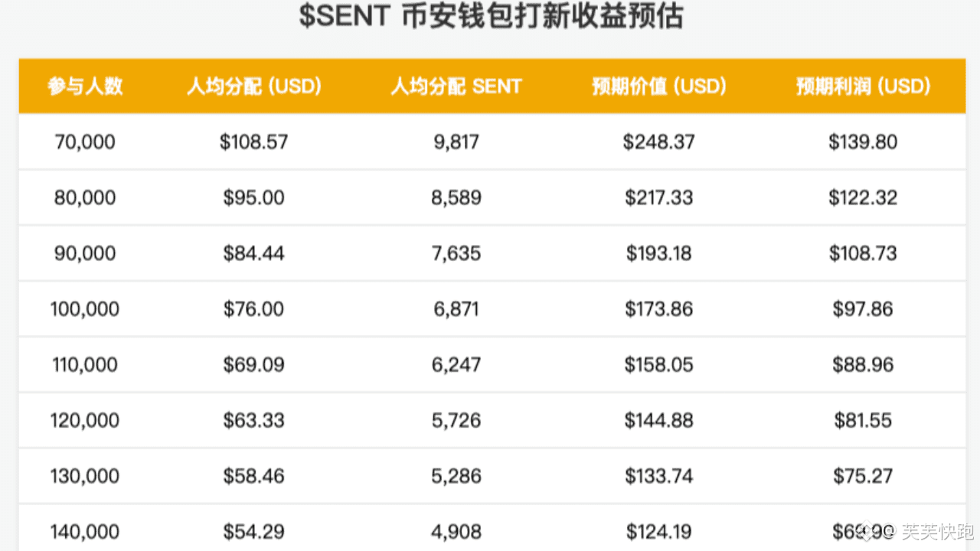
Task: Select the 人均分配 SENT header
Action: coord(456,86)
